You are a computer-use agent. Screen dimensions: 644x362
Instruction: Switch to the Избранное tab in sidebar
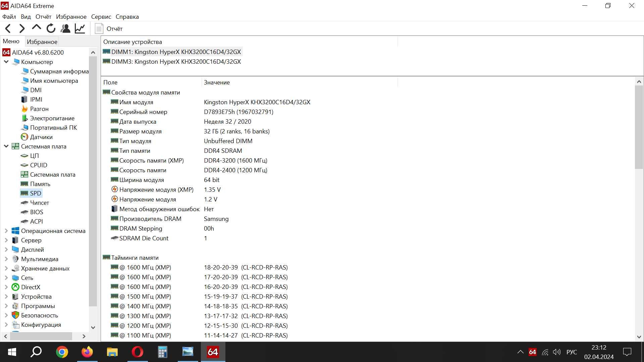(42, 42)
